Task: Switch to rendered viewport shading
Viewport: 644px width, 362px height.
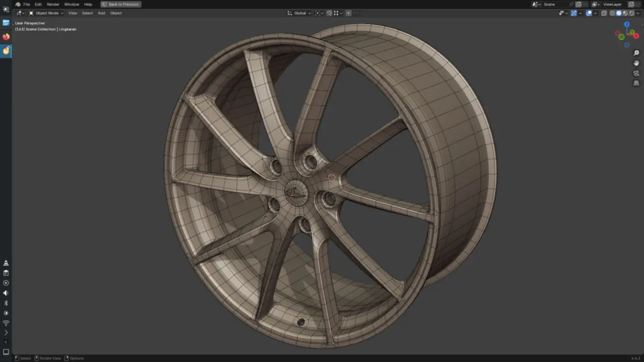Action: click(x=632, y=13)
